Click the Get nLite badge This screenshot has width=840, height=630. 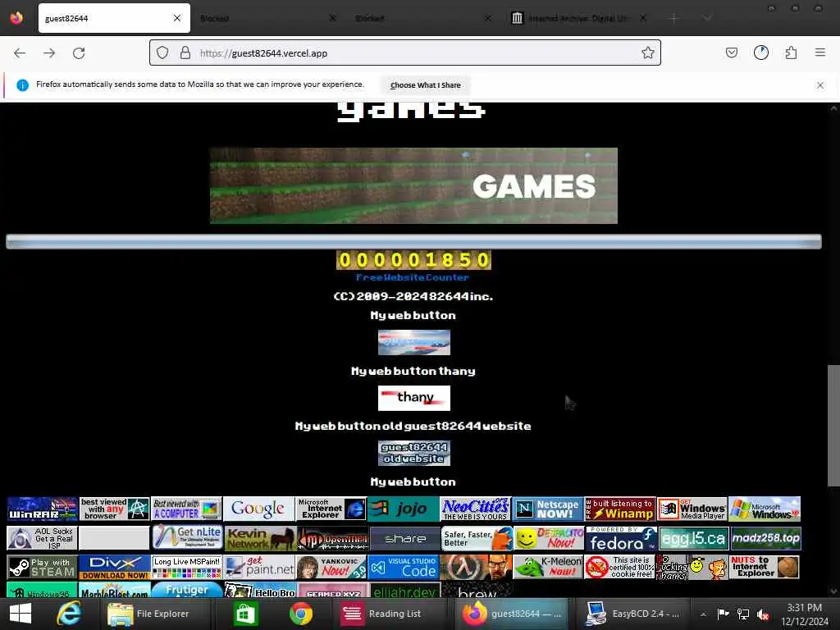point(186,538)
